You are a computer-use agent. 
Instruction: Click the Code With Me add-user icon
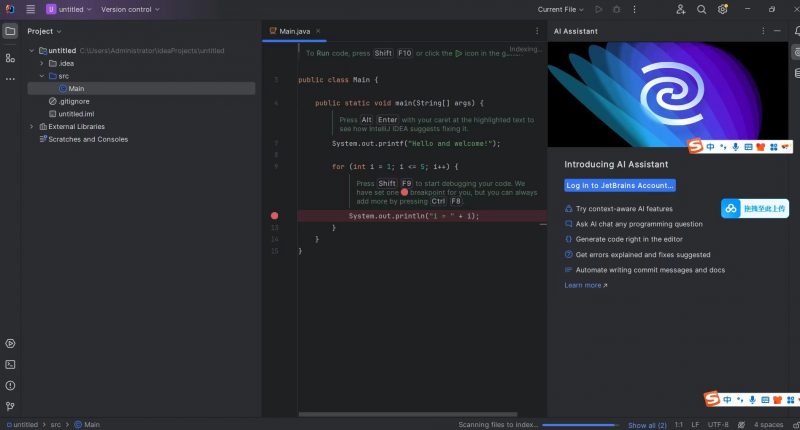pyautogui.click(x=681, y=9)
